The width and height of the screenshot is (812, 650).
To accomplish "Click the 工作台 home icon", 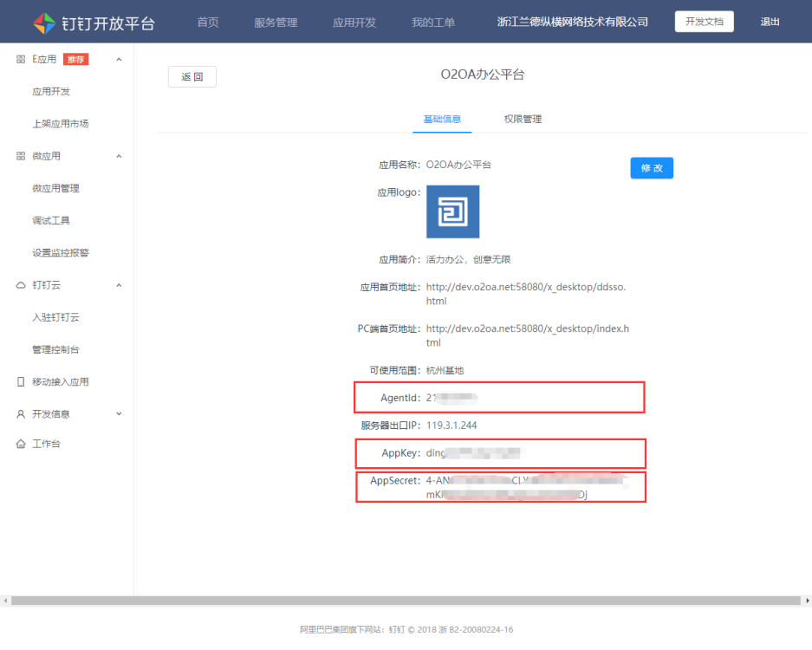I will pos(21,445).
